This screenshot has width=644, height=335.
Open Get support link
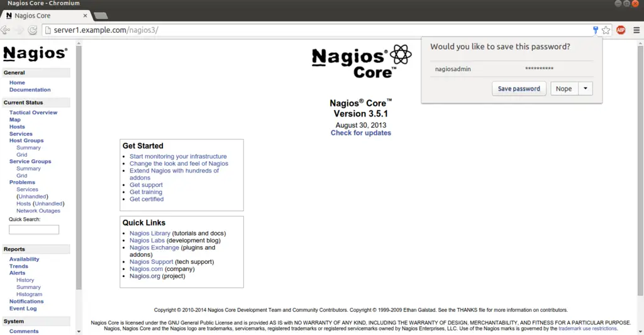[146, 185]
